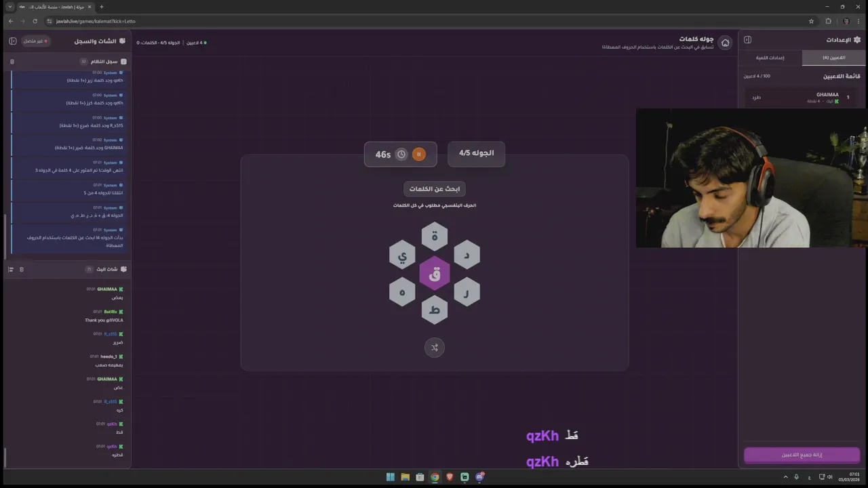Click the system tray volume icon
Viewport: 868px width, 488px height.
[830, 477]
